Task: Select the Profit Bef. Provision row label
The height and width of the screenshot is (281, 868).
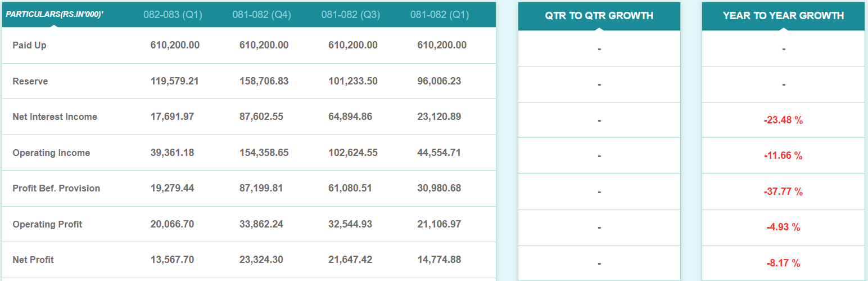Action: [x=56, y=188]
